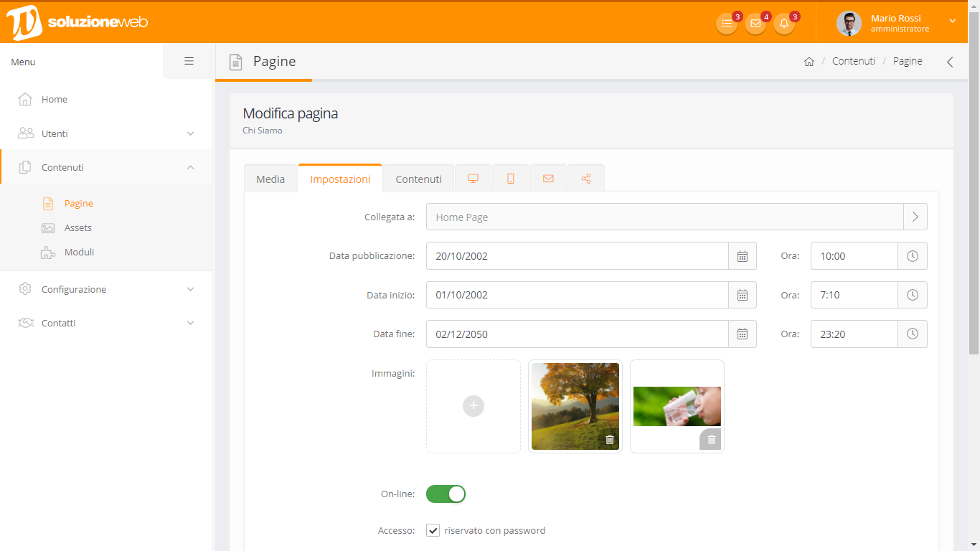
Task: Click the add image plus button
Action: 473,406
